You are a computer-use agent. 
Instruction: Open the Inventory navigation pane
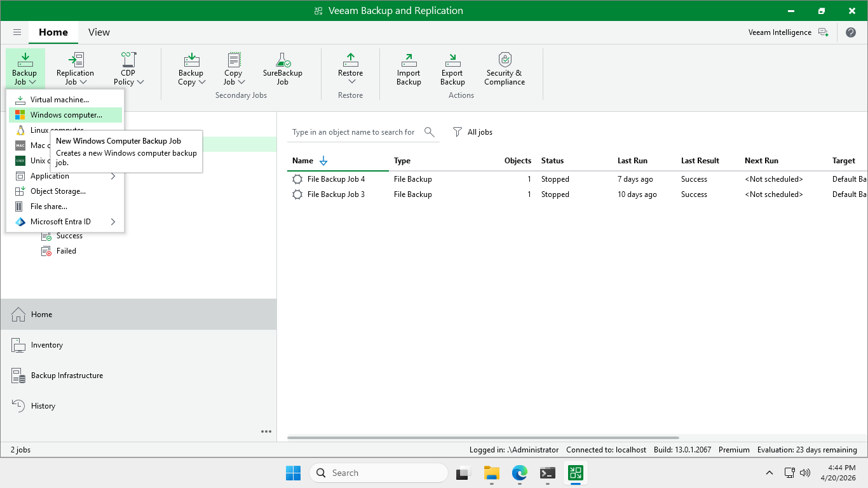pyautogui.click(x=139, y=345)
